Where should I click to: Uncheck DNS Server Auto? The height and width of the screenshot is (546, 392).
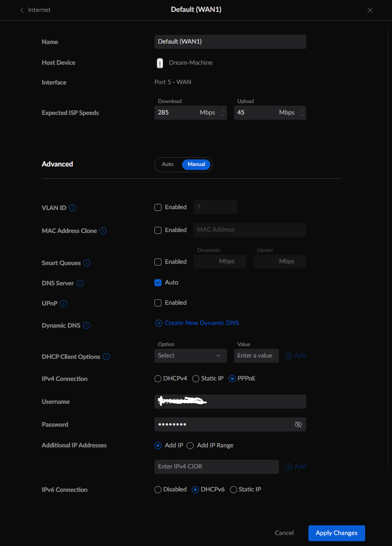point(158,283)
